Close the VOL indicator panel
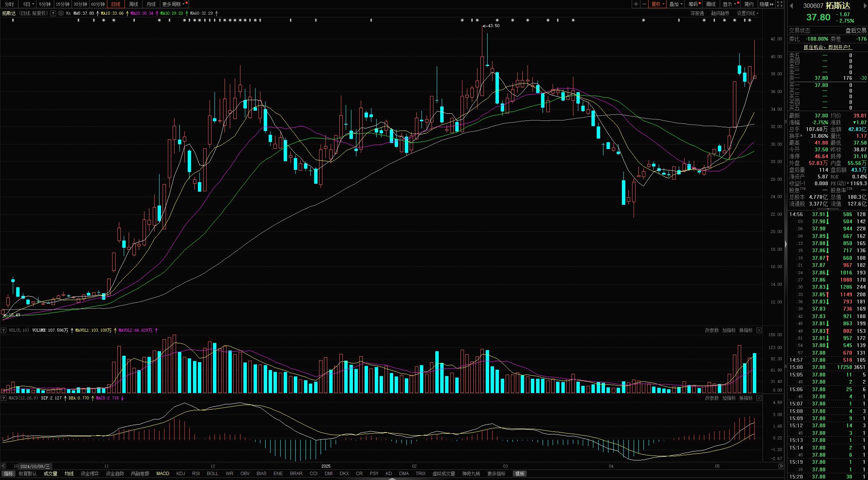The height and width of the screenshot is (480, 868). click(x=759, y=330)
